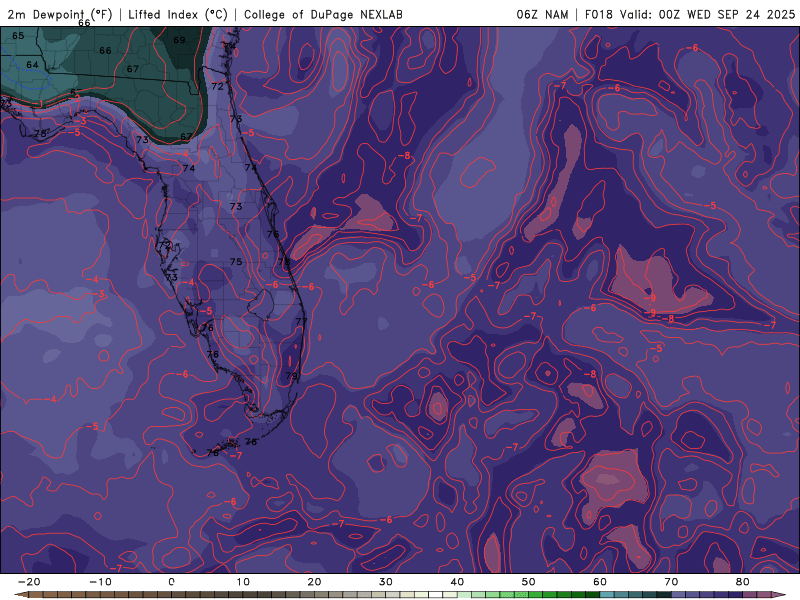The width and height of the screenshot is (800, 600).
Task: Click the "F018" forecast hour label
Action: (598, 14)
